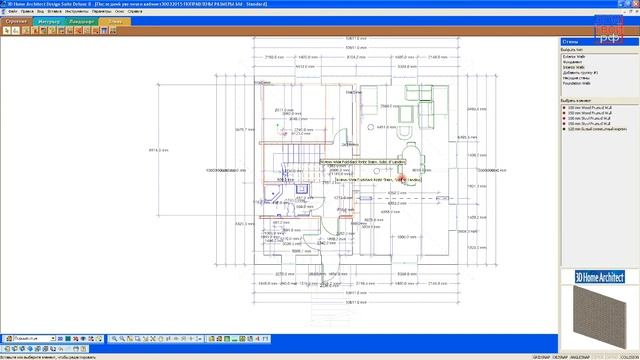Open the Вид menu

[x=40, y=11]
